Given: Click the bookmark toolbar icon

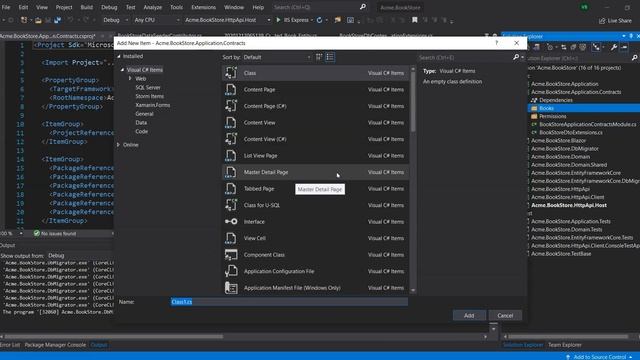Looking at the screenshot, I should [x=415, y=20].
